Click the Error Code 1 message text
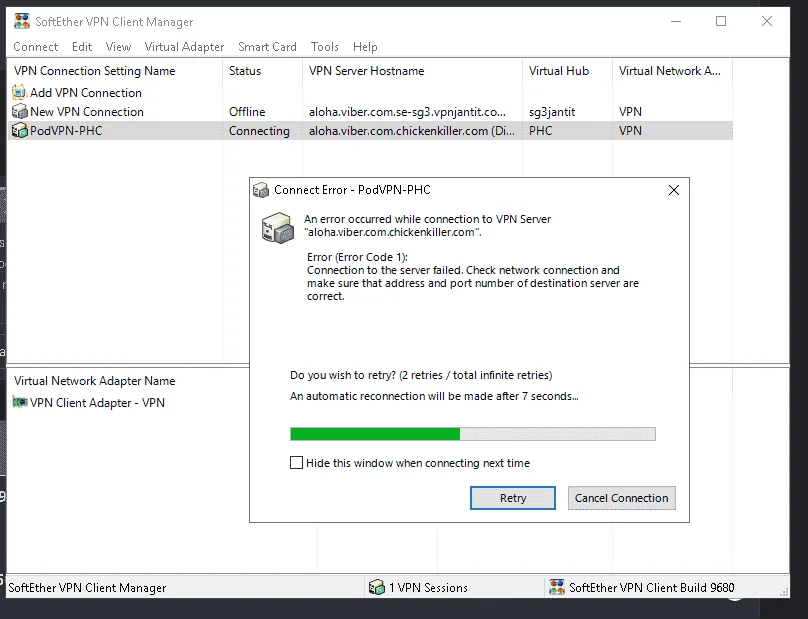Viewport: 808px width, 619px height. [473, 276]
